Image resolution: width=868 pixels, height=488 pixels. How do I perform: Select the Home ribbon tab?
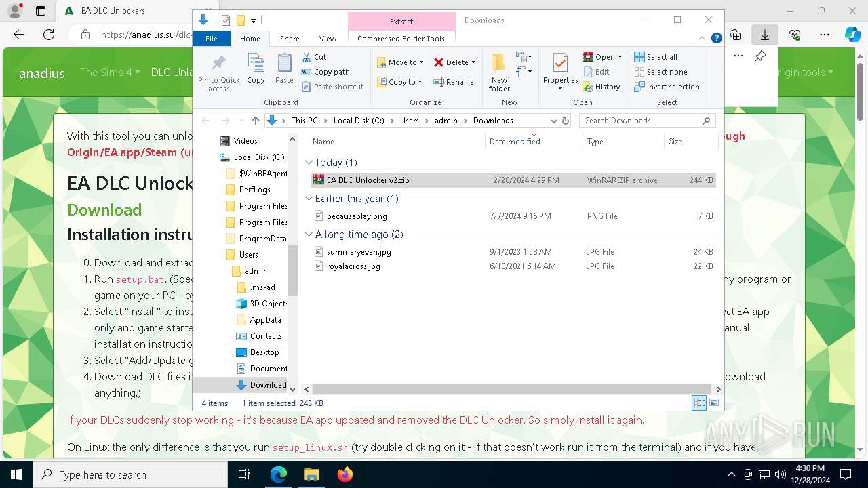[250, 39]
